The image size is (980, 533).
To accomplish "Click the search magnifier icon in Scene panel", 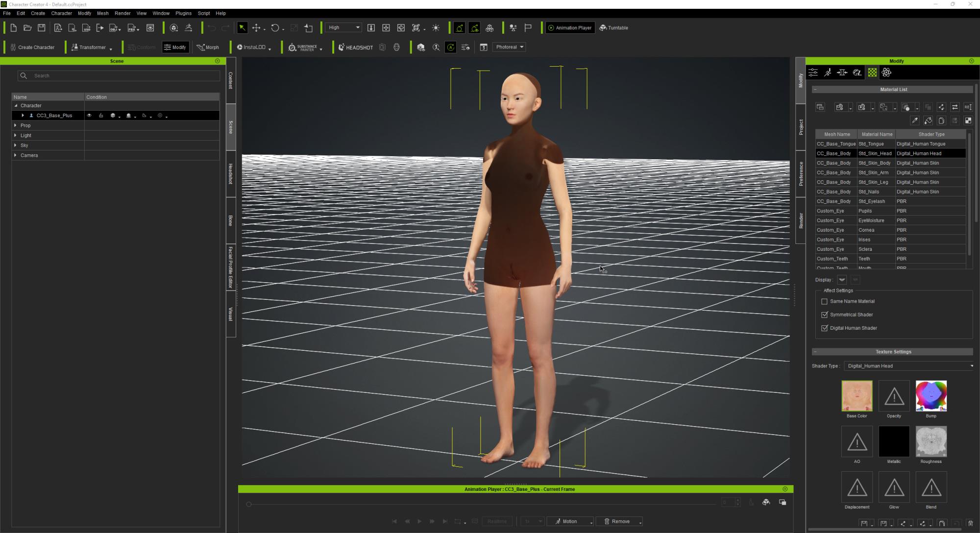I will point(24,76).
